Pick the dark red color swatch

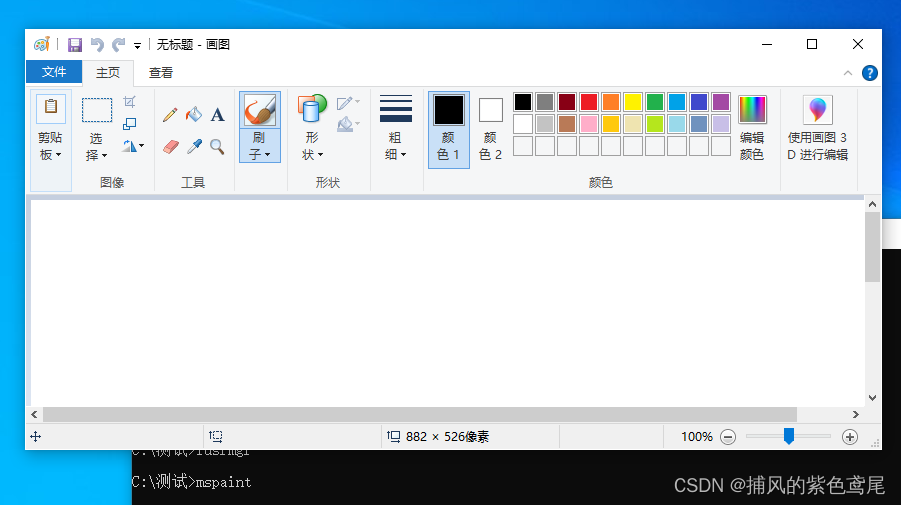pos(567,102)
